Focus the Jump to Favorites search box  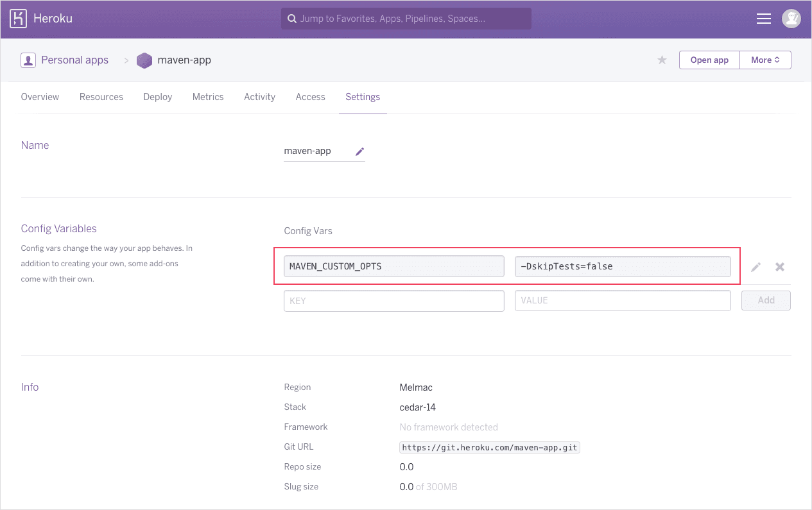click(406, 19)
